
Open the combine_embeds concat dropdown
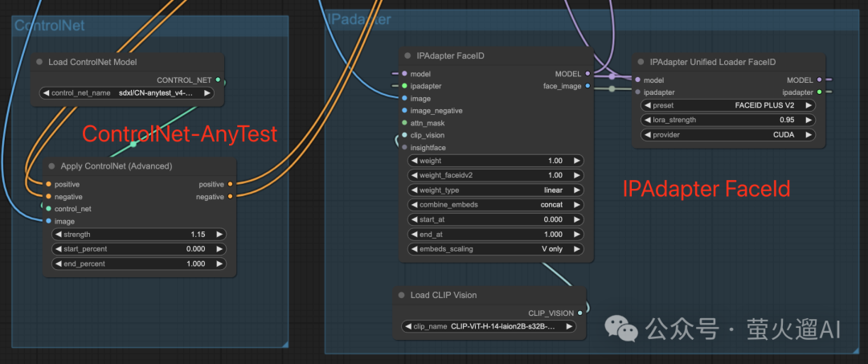pos(495,205)
